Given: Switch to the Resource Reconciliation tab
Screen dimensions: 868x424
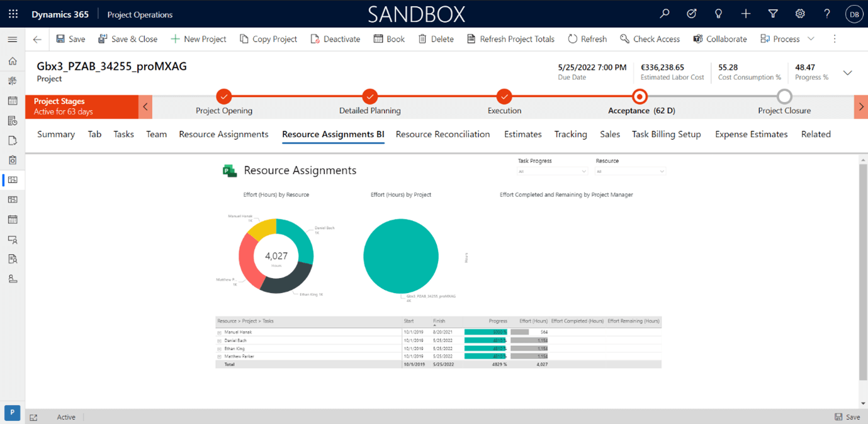Looking at the screenshot, I should click(x=442, y=134).
